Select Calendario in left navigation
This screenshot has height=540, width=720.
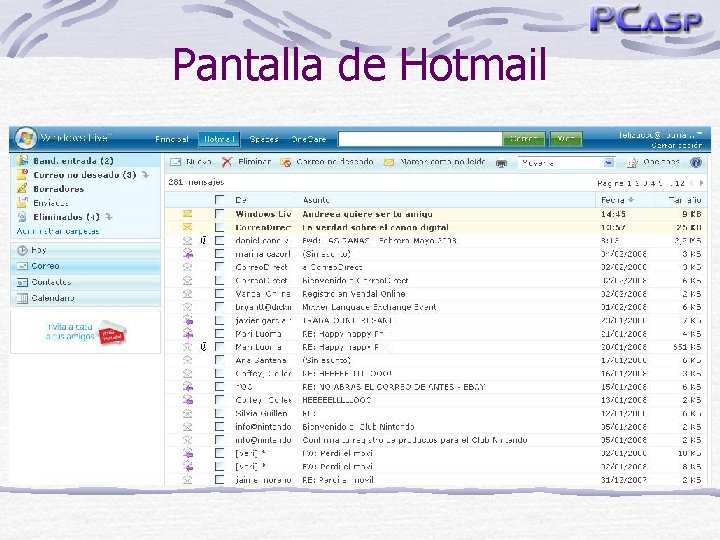pos(85,298)
